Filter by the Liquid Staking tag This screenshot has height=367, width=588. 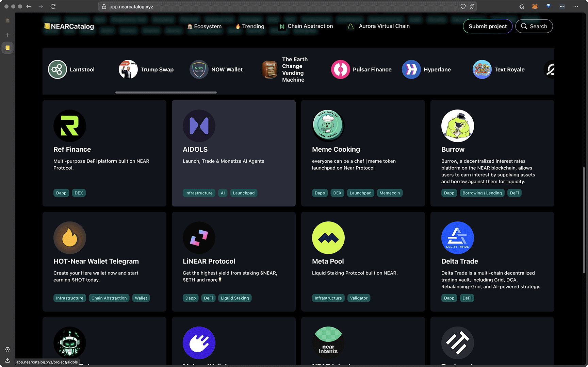click(235, 298)
